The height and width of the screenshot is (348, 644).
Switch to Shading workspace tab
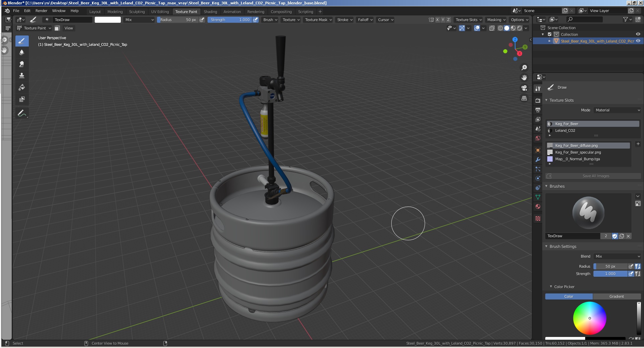click(x=210, y=12)
